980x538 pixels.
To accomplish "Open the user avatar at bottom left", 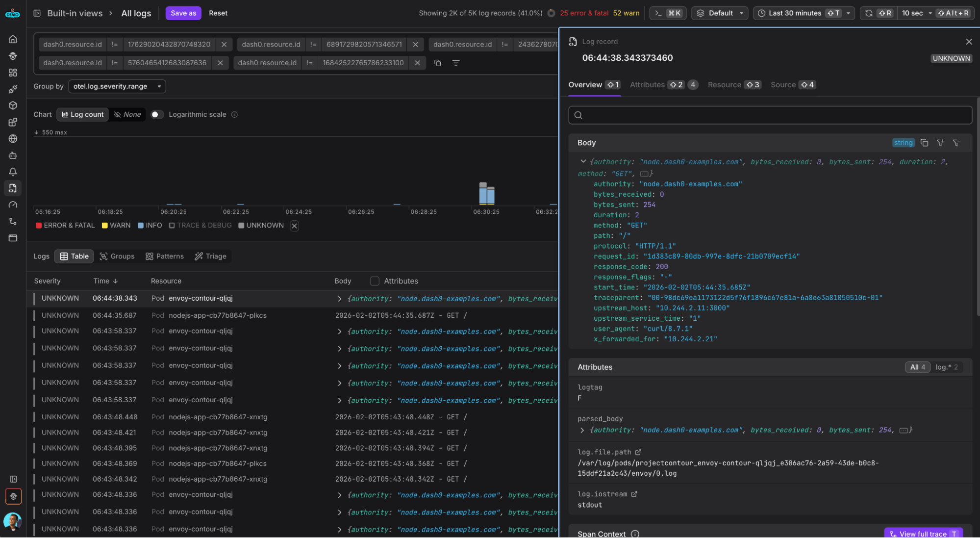I will click(13, 522).
